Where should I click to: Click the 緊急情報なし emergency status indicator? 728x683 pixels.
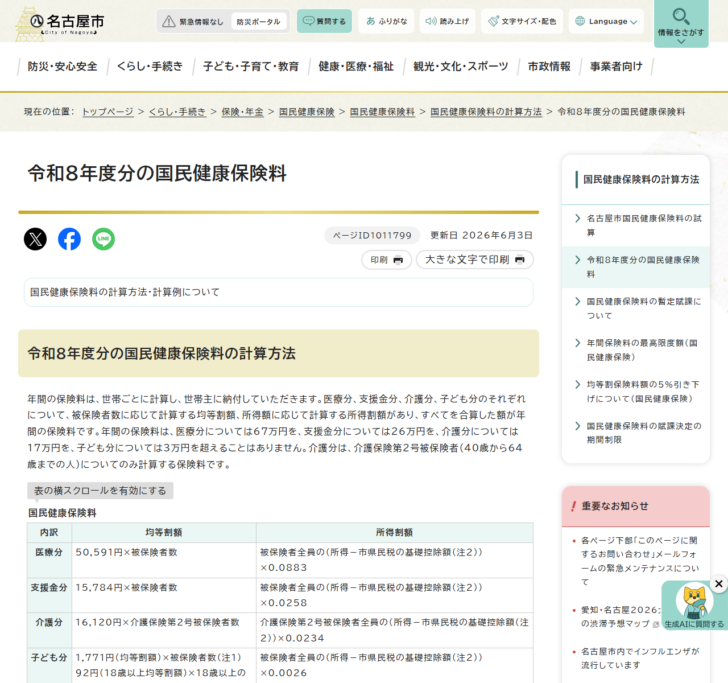pyautogui.click(x=193, y=21)
